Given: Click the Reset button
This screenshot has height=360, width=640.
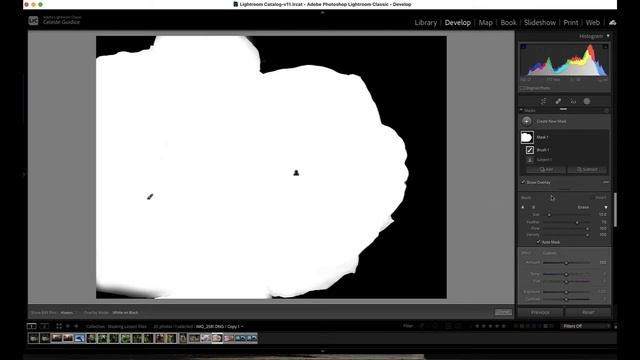Looking at the screenshot, I should pyautogui.click(x=588, y=312).
